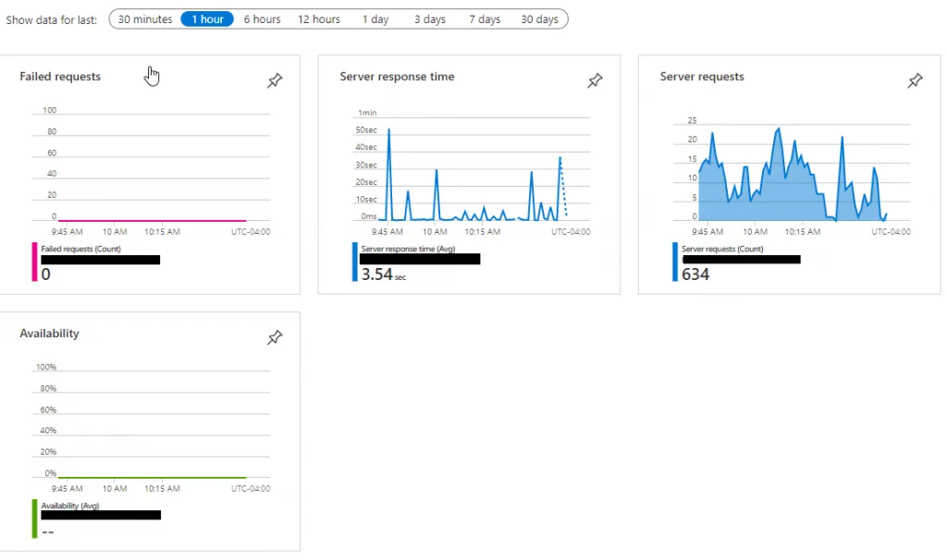Click the Availability Avg legend marker
This screenshot has width=947, height=560.
(34, 517)
